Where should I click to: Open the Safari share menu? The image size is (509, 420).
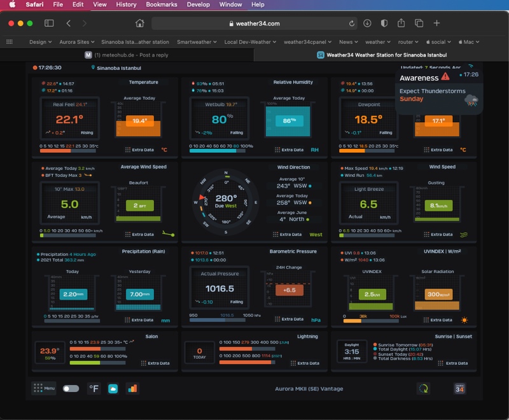coord(401,23)
